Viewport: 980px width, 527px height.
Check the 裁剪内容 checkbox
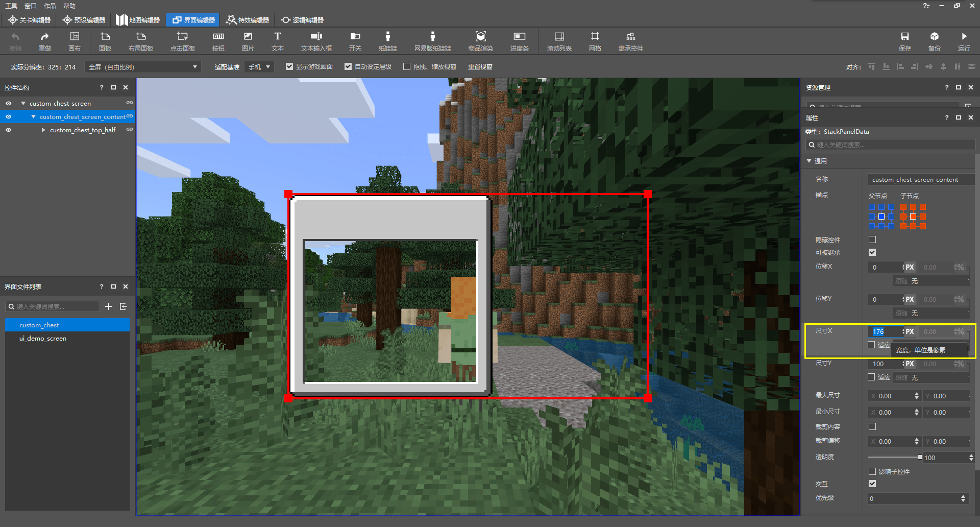pyautogui.click(x=872, y=426)
